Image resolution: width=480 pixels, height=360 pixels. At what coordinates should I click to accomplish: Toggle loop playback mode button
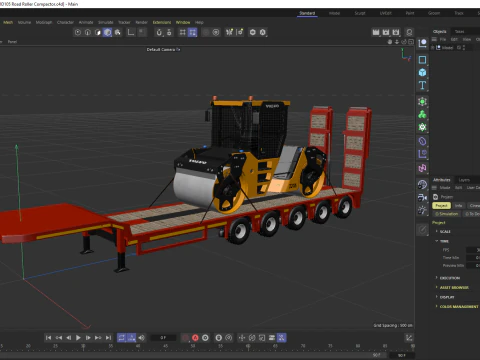(122, 338)
